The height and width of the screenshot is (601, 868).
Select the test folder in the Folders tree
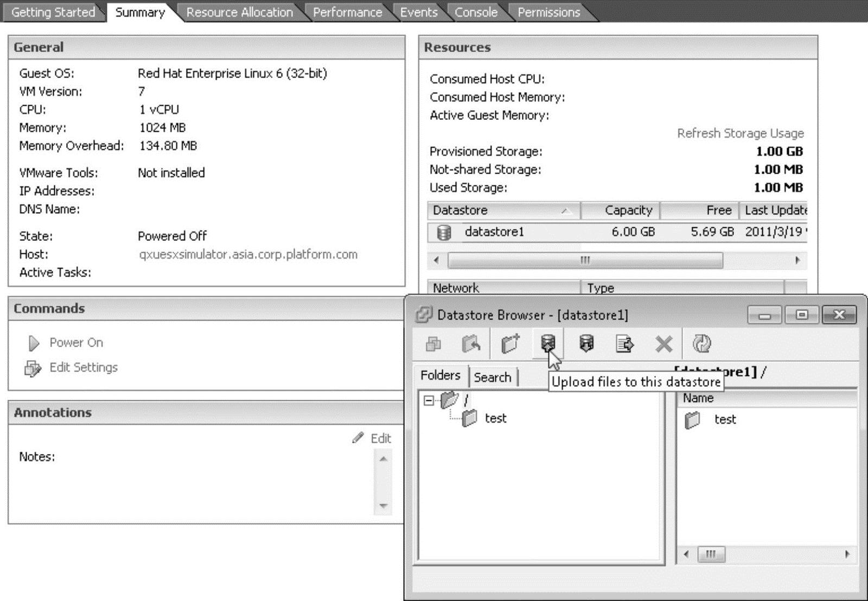coord(496,418)
